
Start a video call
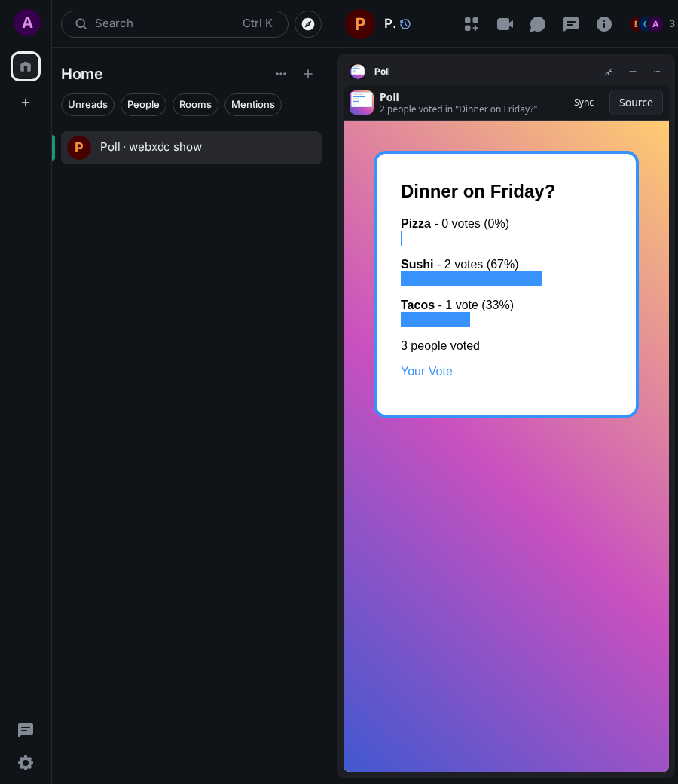click(505, 24)
